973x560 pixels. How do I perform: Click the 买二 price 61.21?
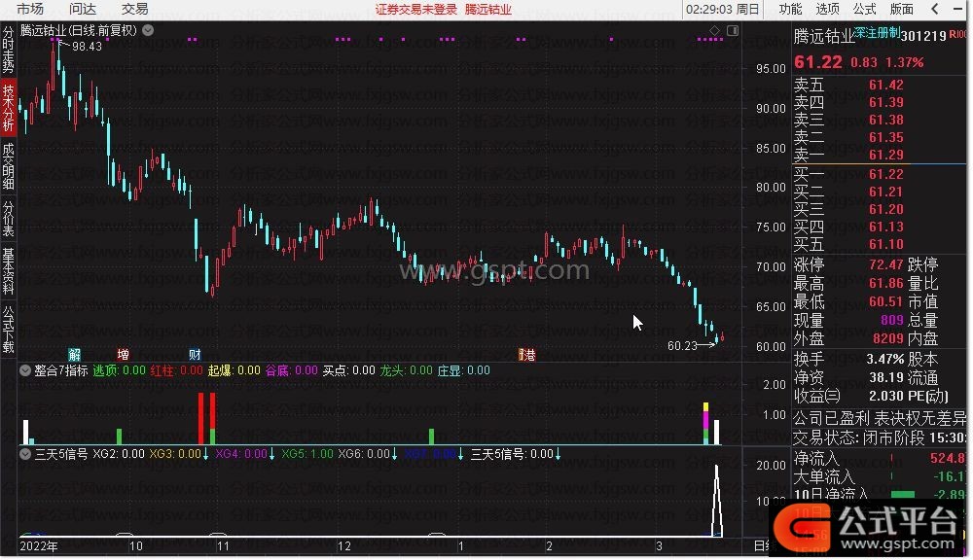click(x=886, y=192)
